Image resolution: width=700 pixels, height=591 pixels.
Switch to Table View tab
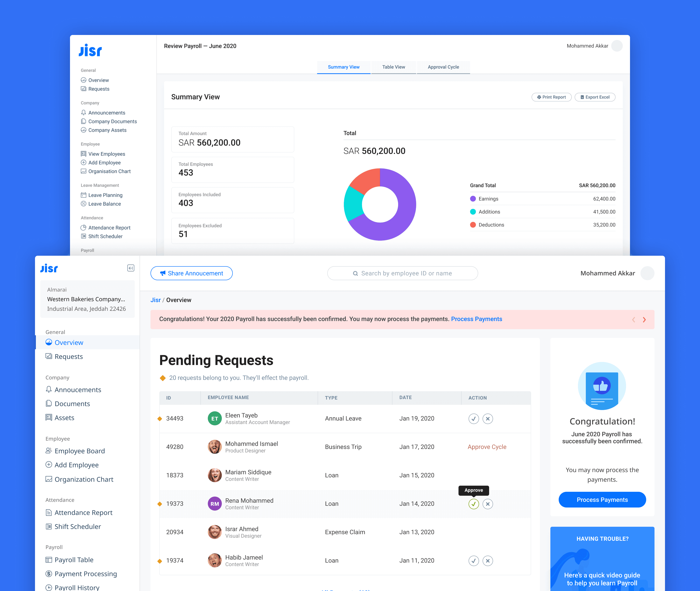394,67
